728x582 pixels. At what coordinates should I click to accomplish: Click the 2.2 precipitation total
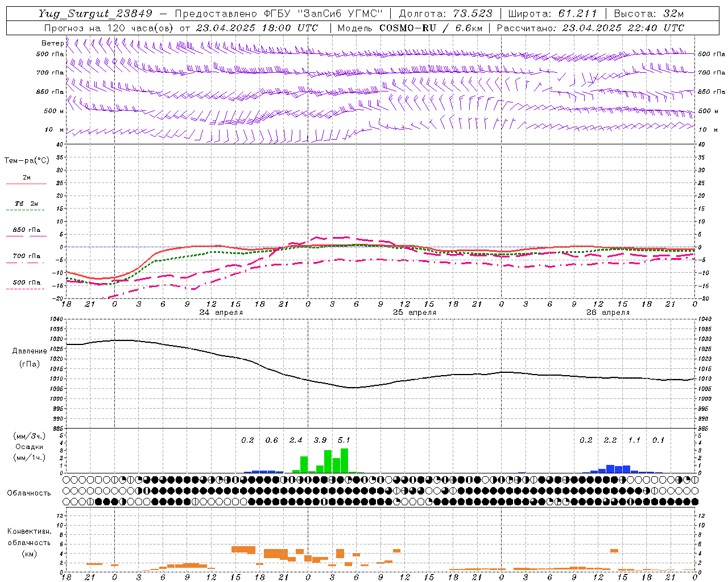coord(610,440)
